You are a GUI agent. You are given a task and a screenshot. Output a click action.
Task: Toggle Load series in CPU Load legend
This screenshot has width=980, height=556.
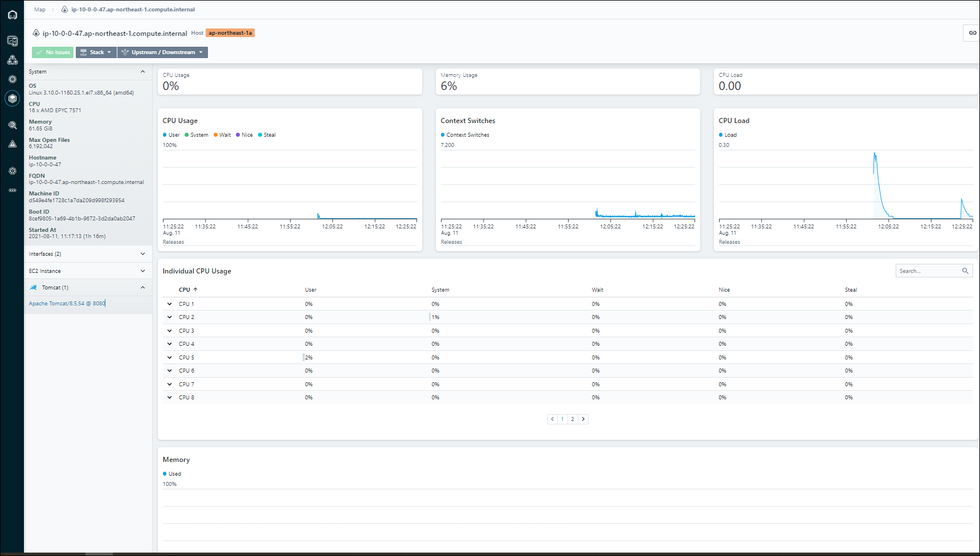(x=728, y=135)
